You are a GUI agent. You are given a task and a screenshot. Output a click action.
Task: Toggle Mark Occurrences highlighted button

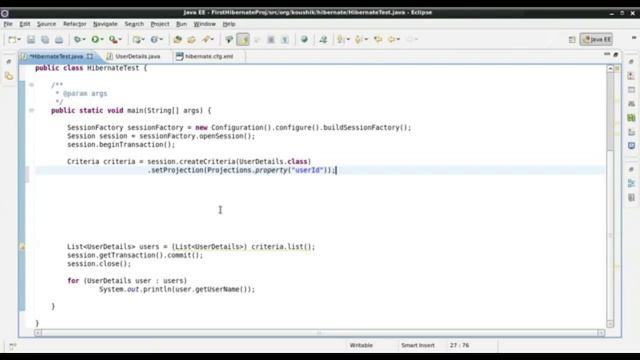coord(243,40)
